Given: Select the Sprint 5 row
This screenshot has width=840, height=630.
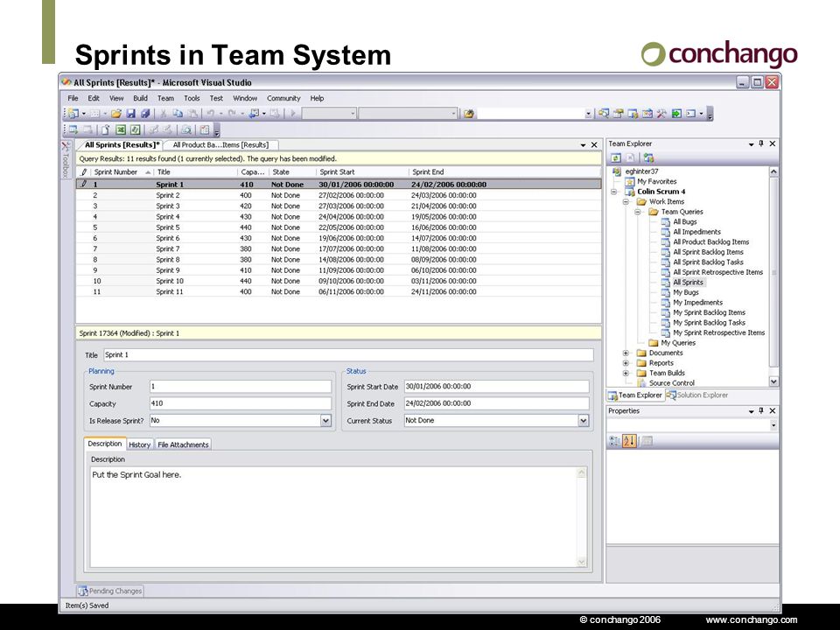Looking at the screenshot, I should (339, 227).
